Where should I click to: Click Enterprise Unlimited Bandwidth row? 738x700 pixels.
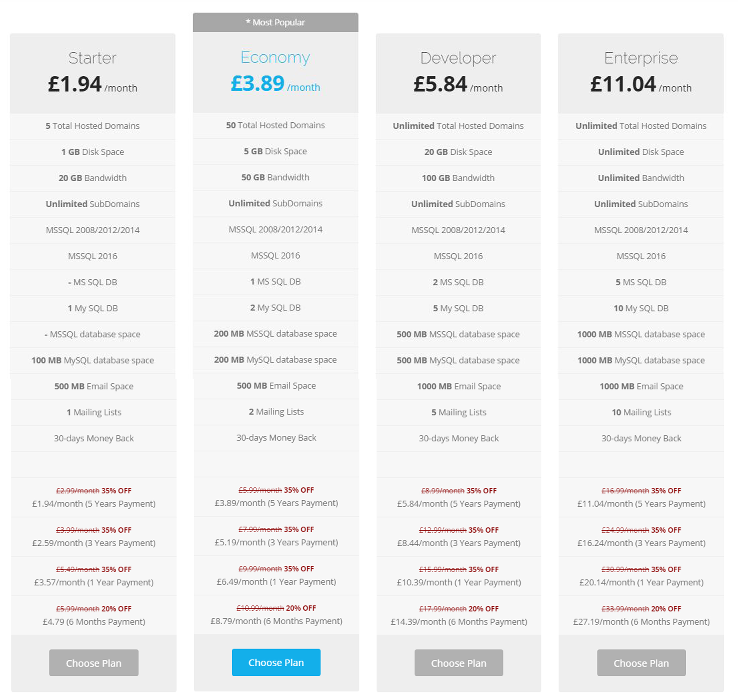click(x=641, y=178)
